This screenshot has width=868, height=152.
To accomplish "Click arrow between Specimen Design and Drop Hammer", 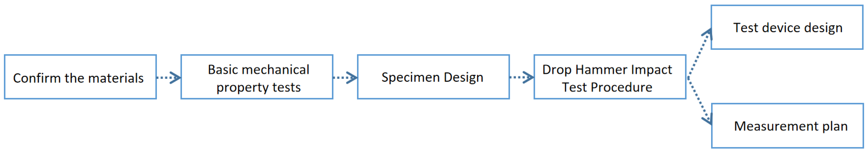I will pyautogui.click(x=522, y=77).
